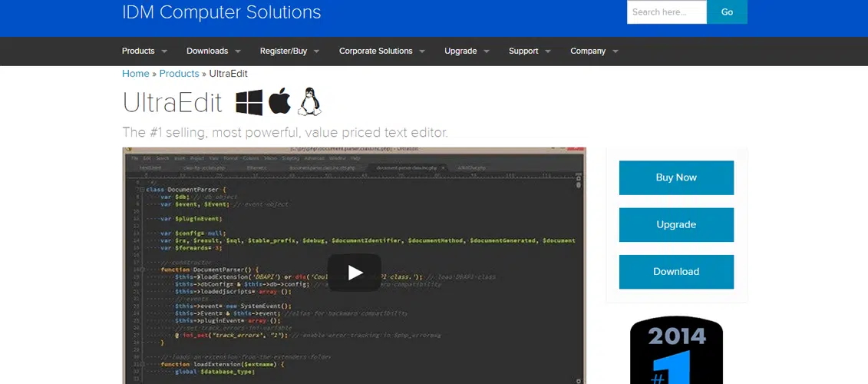Expand the Register/Buy dropdown arrow
The width and height of the screenshot is (868, 384).
pyautogui.click(x=316, y=51)
